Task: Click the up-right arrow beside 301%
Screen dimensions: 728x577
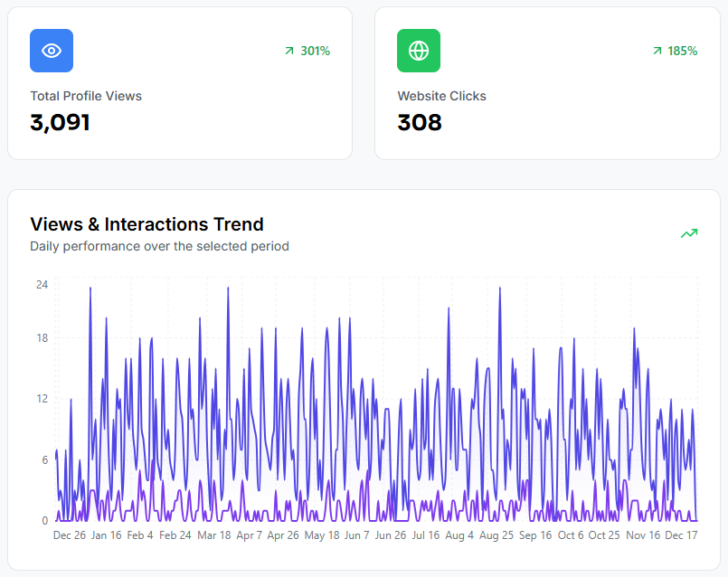Action: 289,52
